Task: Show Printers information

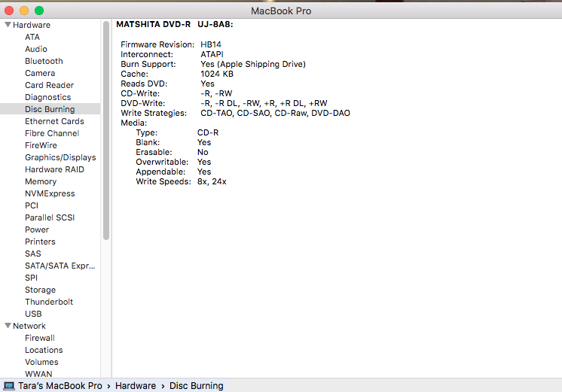Action: click(40, 242)
